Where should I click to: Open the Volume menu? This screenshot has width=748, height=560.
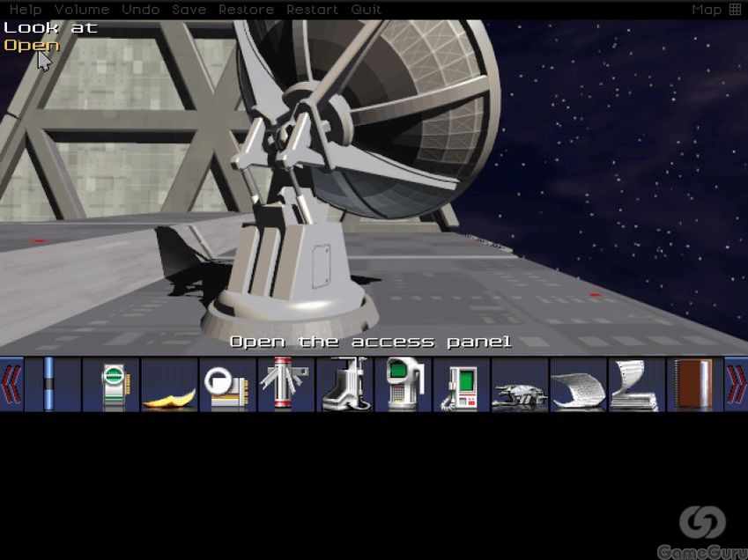click(x=82, y=10)
